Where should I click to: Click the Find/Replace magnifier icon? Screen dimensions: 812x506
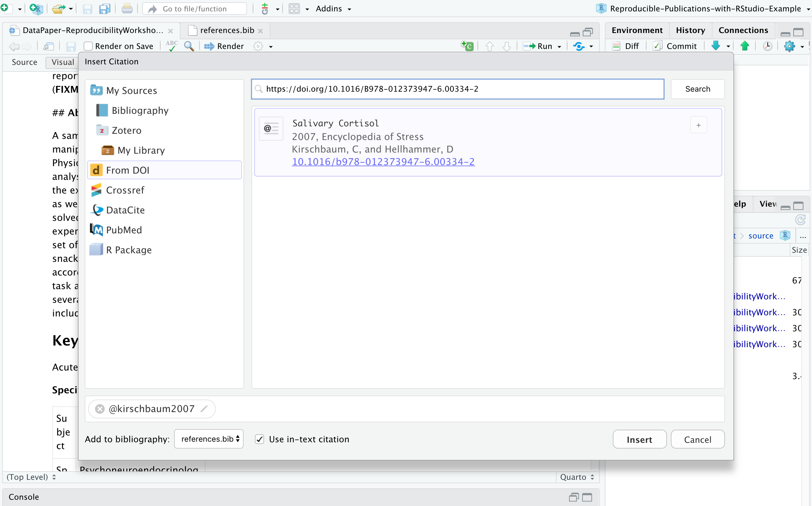pyautogui.click(x=189, y=46)
